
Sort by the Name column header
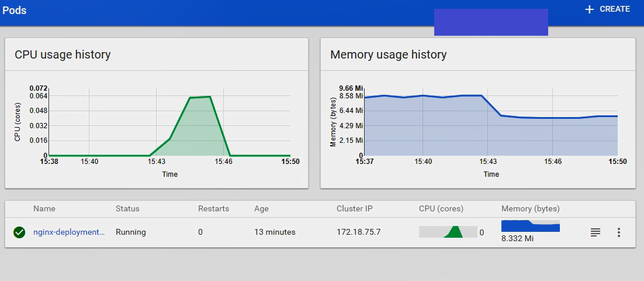[44, 208]
